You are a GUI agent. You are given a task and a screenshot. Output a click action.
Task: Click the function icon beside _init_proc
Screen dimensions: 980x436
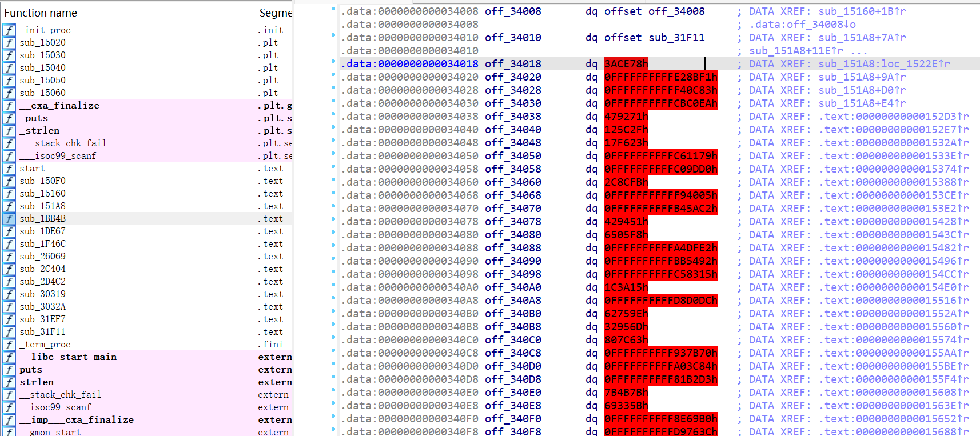(9, 30)
